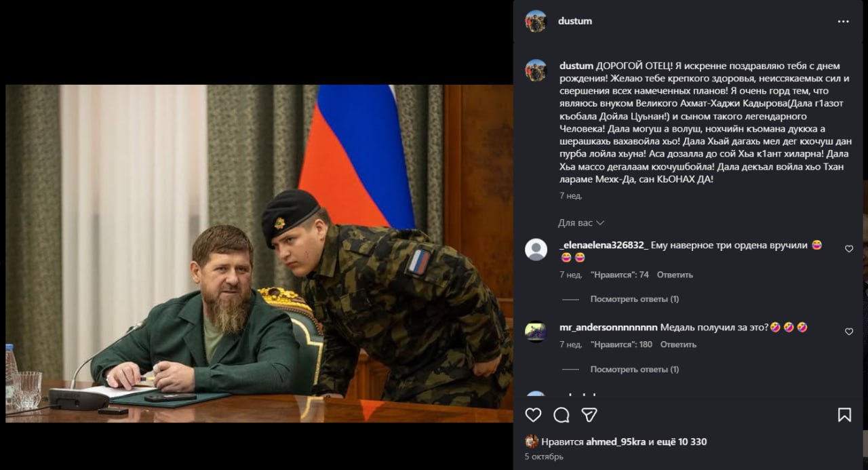Expand replies under mr_andersonnnnnnn's comment
Viewport: 868px width, 470px height.
tap(634, 370)
